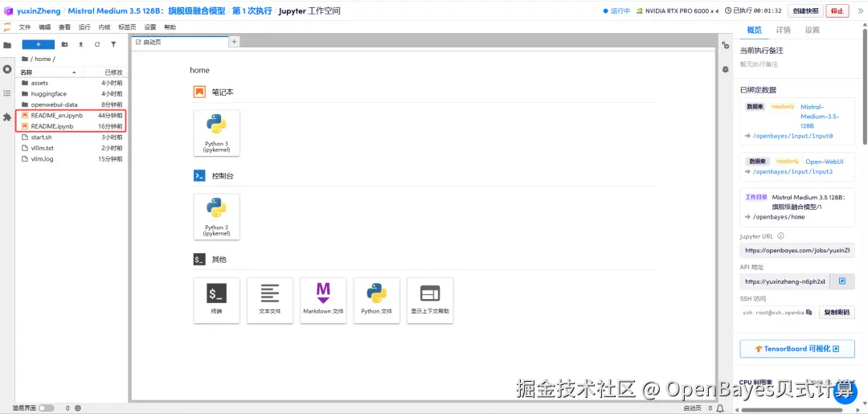Click the notification bell in status bar
Viewport: 868px width, 414px height.
point(719,408)
